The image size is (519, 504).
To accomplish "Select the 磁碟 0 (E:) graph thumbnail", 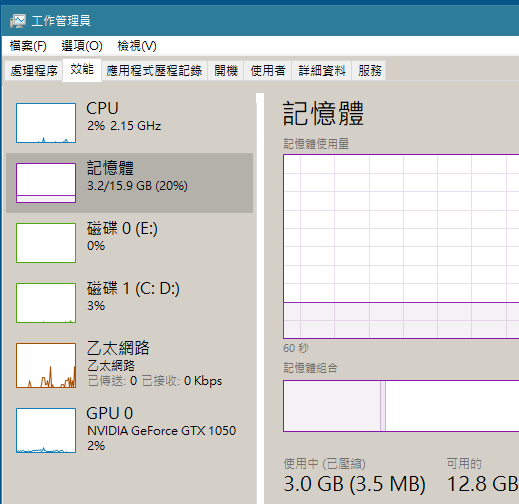I will coord(46,243).
